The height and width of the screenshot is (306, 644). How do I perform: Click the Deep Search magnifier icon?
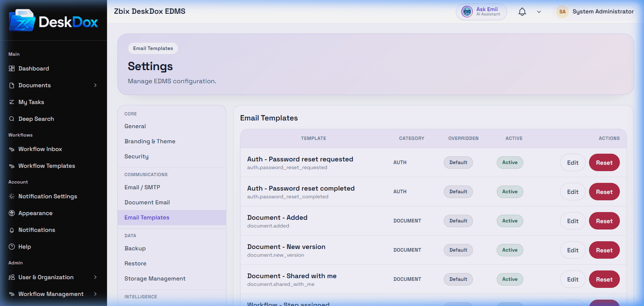[x=12, y=119]
